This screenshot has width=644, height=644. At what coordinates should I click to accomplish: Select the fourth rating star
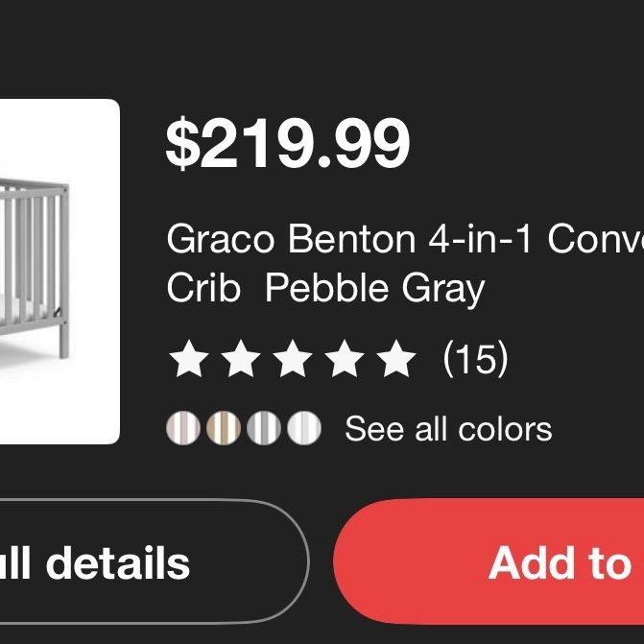click(345, 359)
